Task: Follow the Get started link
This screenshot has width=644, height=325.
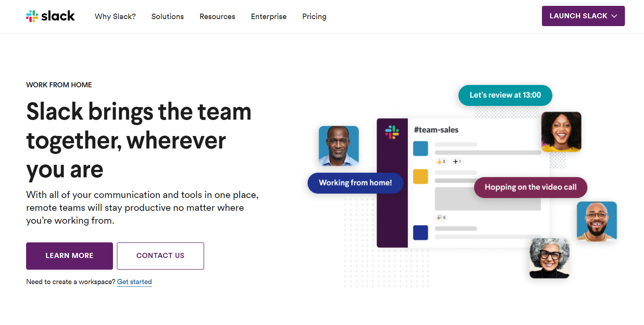Action: (134, 282)
